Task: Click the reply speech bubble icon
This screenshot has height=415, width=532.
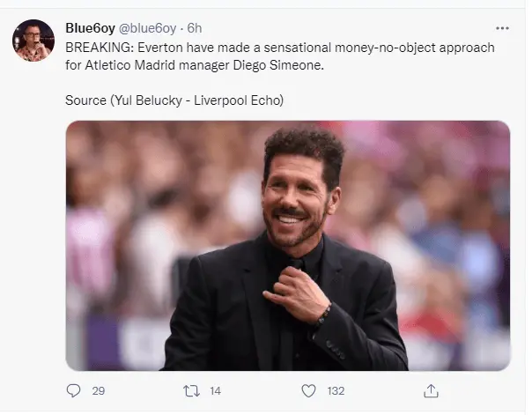Action: (x=74, y=390)
